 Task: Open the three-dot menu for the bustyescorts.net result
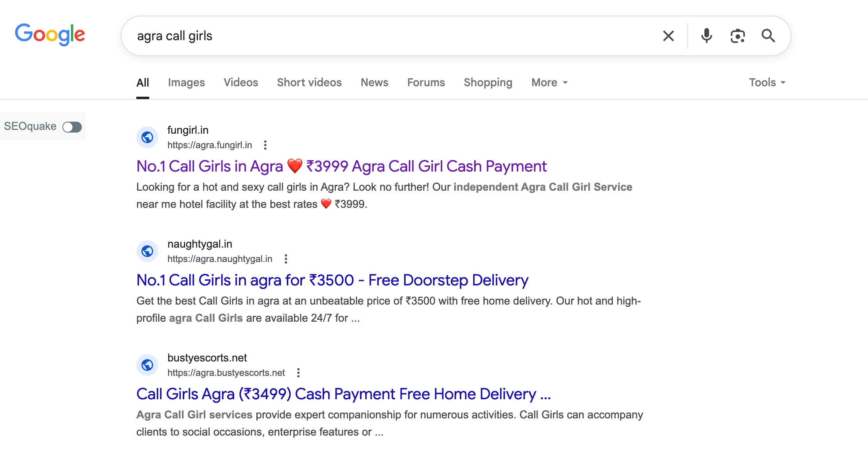298,372
